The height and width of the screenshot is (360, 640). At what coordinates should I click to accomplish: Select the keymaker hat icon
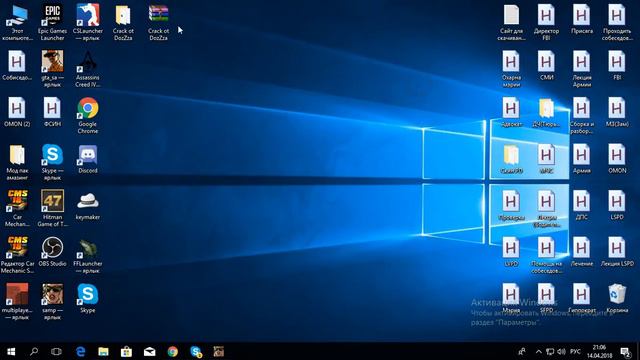point(87,205)
